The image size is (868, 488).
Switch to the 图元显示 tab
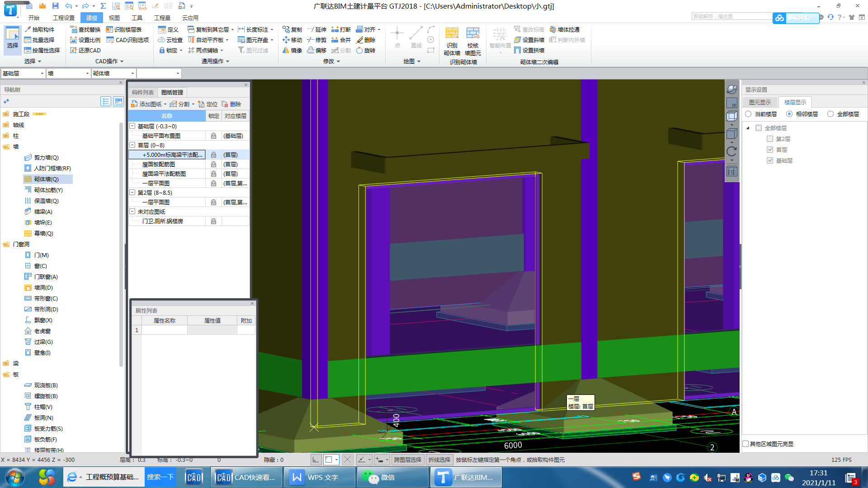tap(760, 102)
